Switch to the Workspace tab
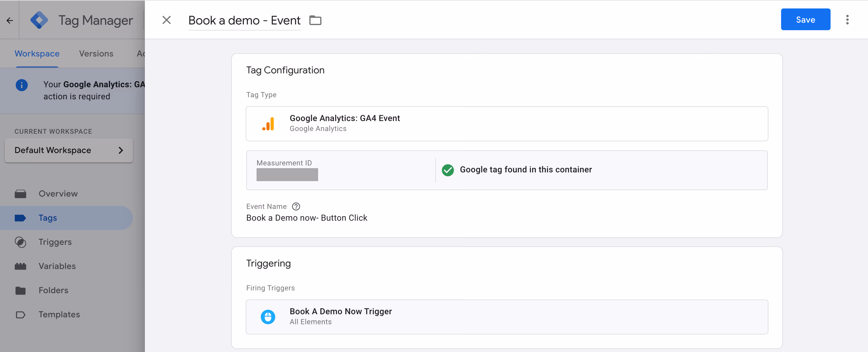The width and height of the screenshot is (868, 352). (37, 54)
